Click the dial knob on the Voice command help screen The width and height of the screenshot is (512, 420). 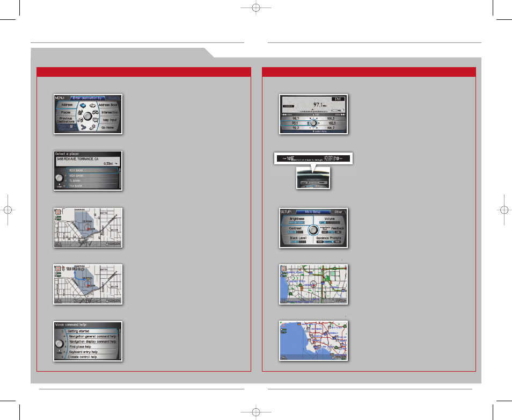59,344
